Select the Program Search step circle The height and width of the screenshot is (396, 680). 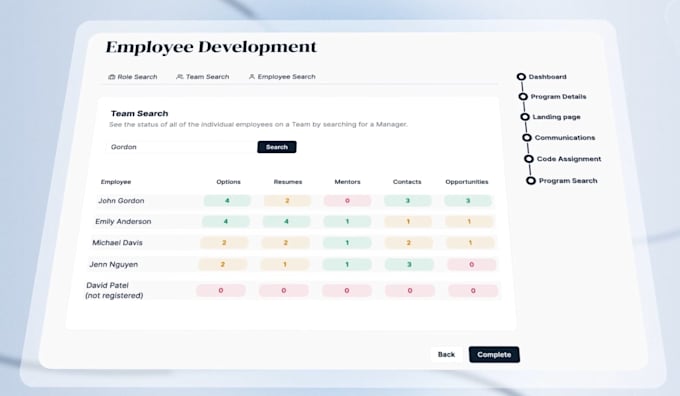coord(531,180)
